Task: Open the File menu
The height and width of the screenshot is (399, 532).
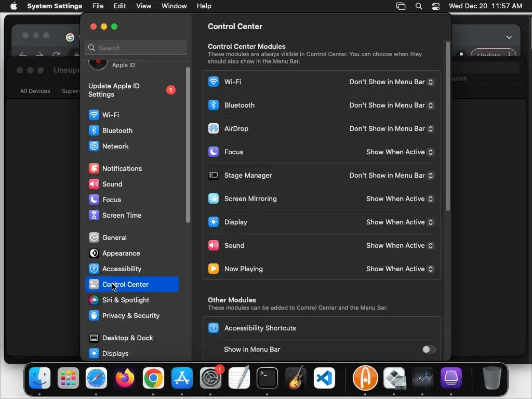Action: tap(98, 6)
